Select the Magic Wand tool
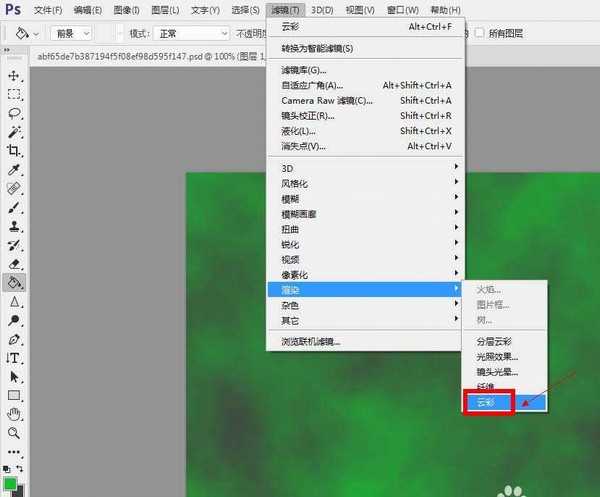This screenshot has width=600, height=497. [14, 132]
